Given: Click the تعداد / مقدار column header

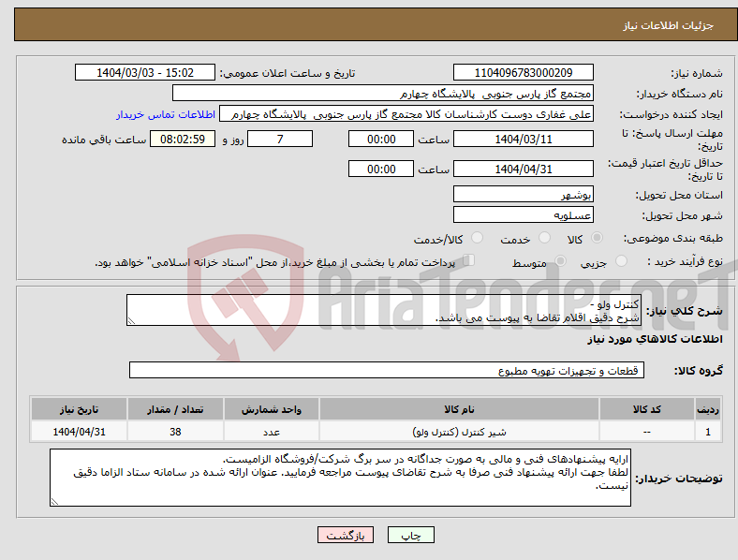Looking at the screenshot, I should click(175, 409).
